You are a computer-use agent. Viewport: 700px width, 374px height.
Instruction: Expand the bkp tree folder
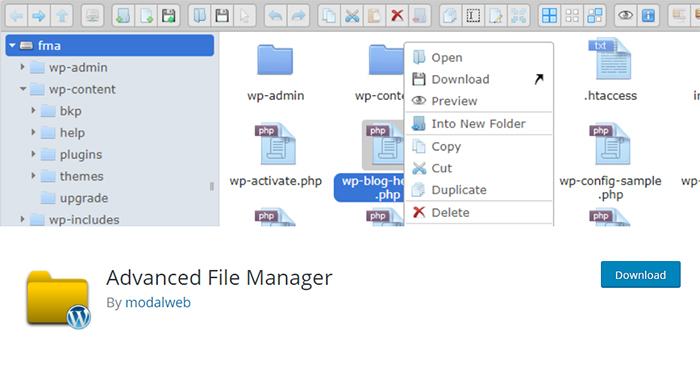tap(33, 110)
